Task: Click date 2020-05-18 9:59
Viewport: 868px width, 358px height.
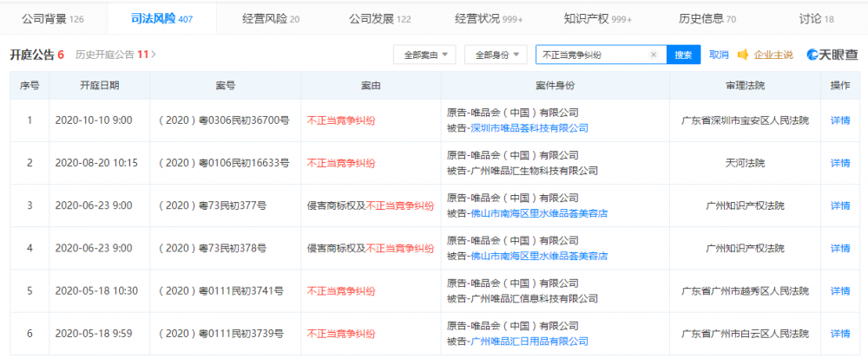Action: coord(94,333)
